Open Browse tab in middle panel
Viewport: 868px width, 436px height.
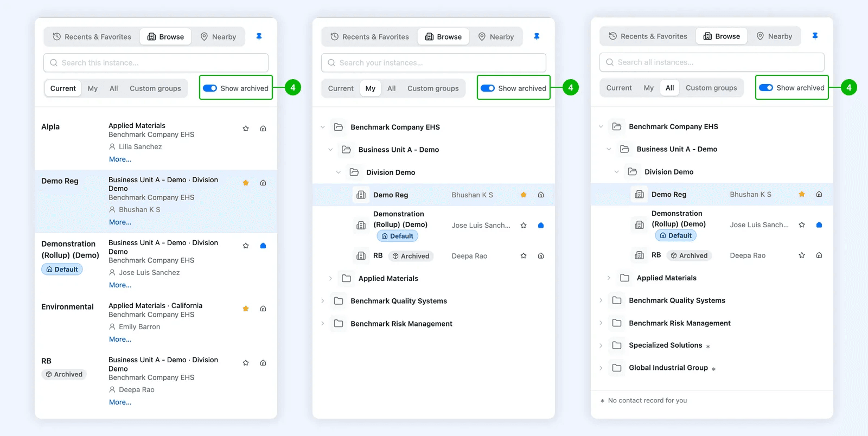(x=443, y=37)
